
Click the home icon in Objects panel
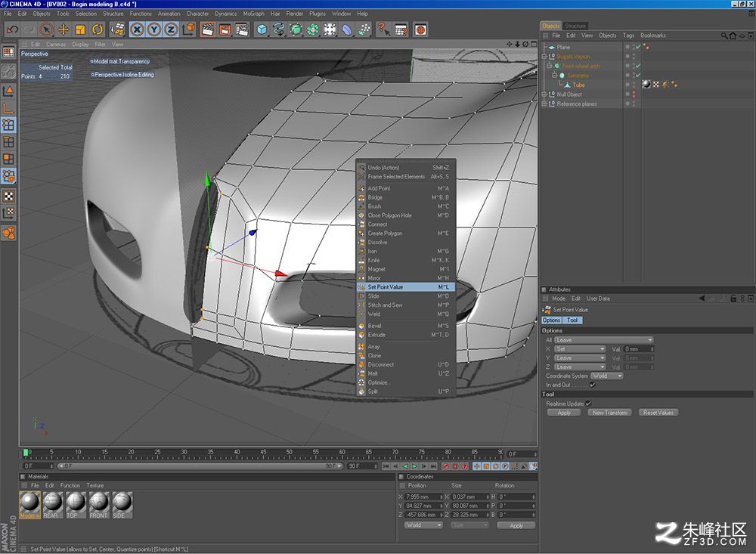tap(733, 36)
